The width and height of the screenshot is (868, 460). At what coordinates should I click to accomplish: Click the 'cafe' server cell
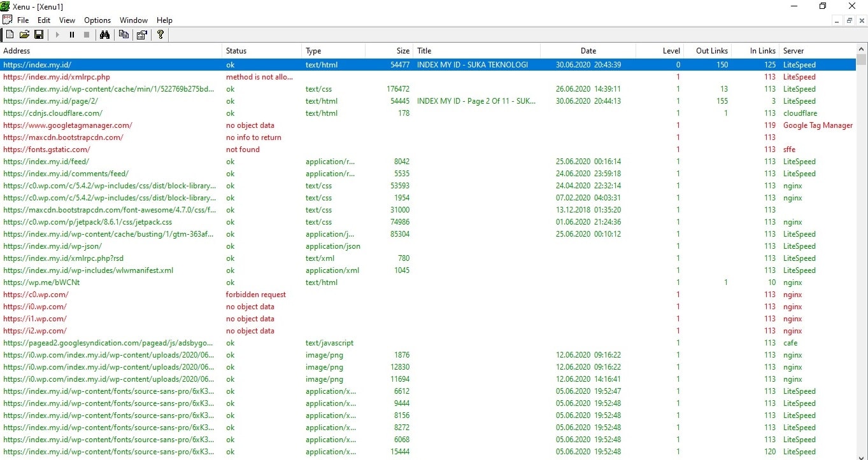[790, 342]
